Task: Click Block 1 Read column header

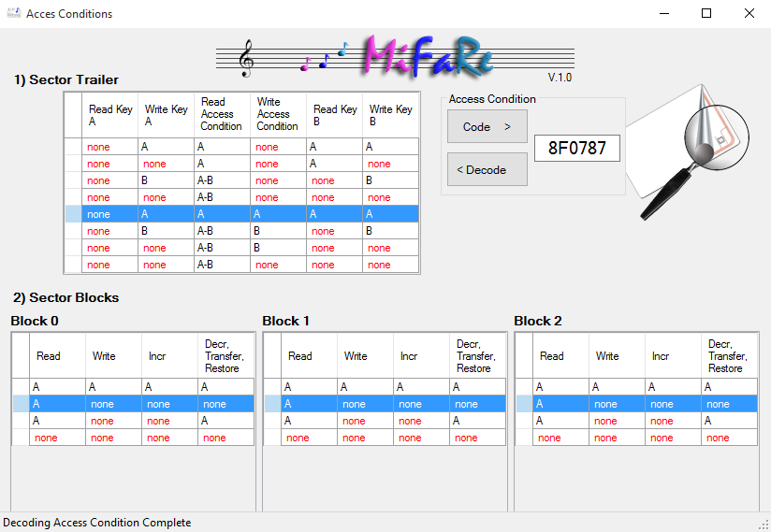Action: pos(310,355)
